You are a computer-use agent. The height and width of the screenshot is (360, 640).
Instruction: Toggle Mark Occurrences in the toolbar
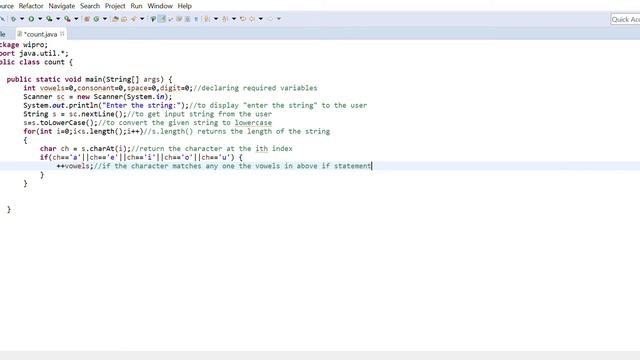point(153,19)
